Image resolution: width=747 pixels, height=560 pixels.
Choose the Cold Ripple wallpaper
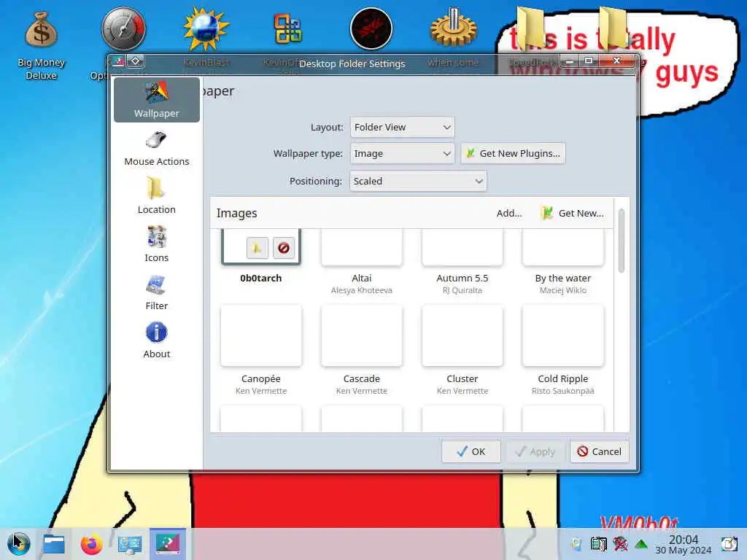coord(562,335)
